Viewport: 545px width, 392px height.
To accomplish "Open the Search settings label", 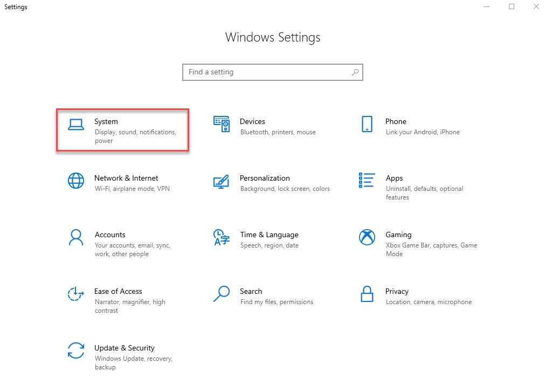I will pos(251,291).
